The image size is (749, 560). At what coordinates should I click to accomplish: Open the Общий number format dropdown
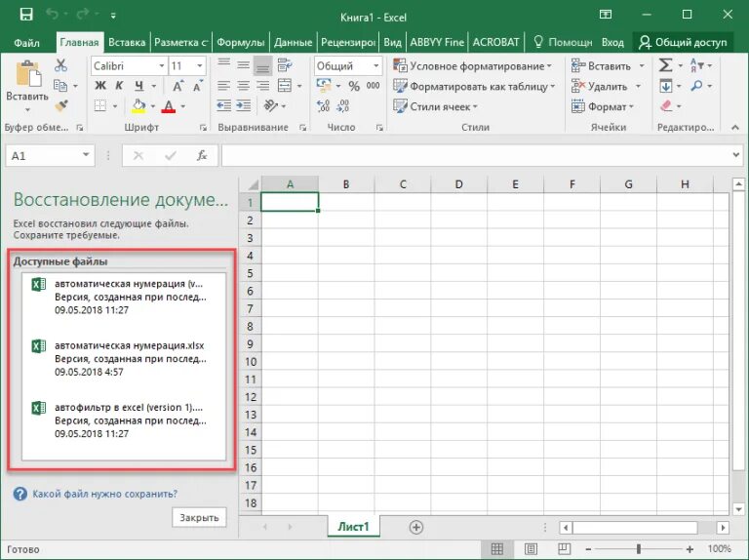point(376,66)
